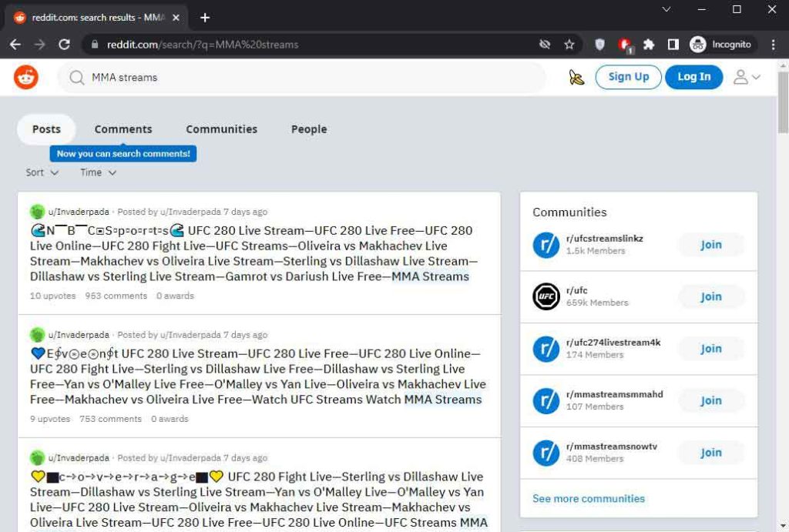Open Chrome three-dot menu
The image size is (789, 532).
tap(774, 45)
